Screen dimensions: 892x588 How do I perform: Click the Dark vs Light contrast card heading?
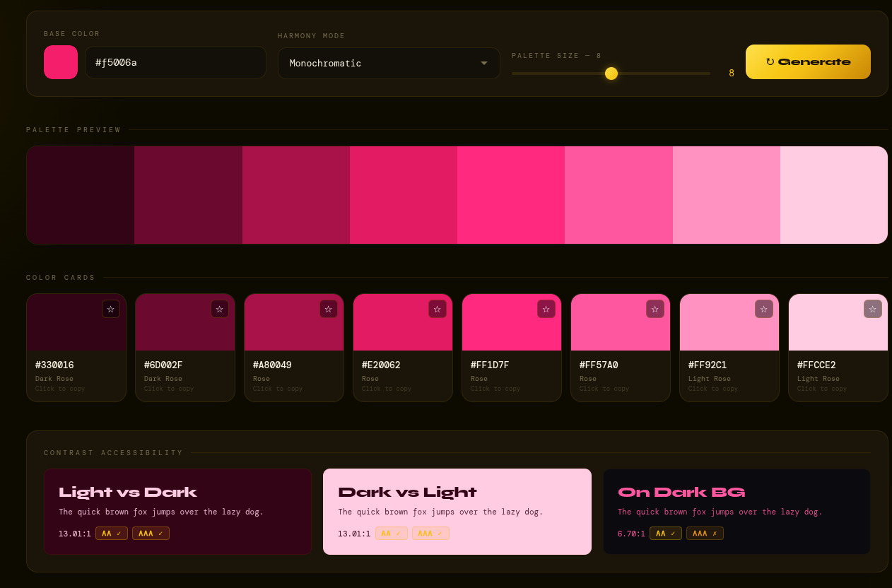pos(407,493)
